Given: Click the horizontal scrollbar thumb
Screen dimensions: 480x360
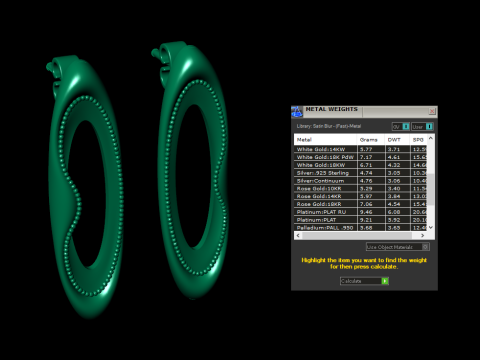Looking at the screenshot, I should tap(357, 236).
